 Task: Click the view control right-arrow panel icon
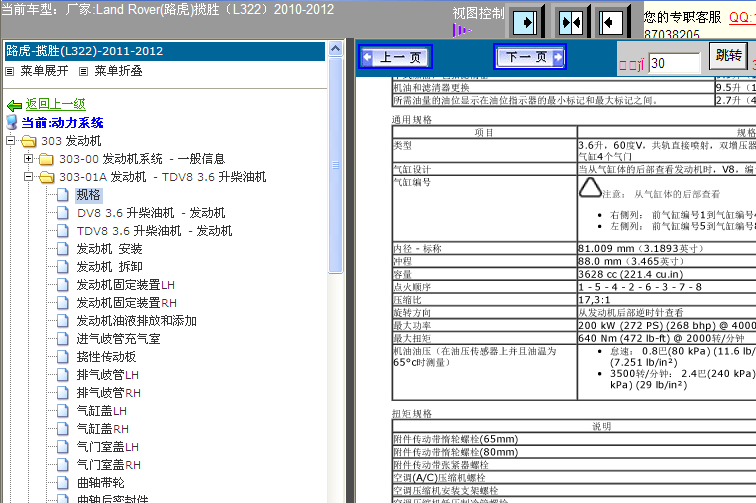pos(526,22)
